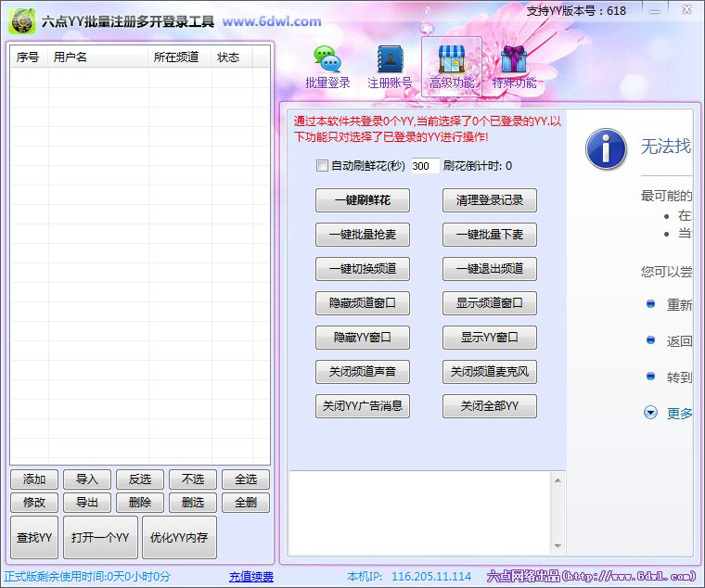Click the app logo icon in title bar

[22, 21]
